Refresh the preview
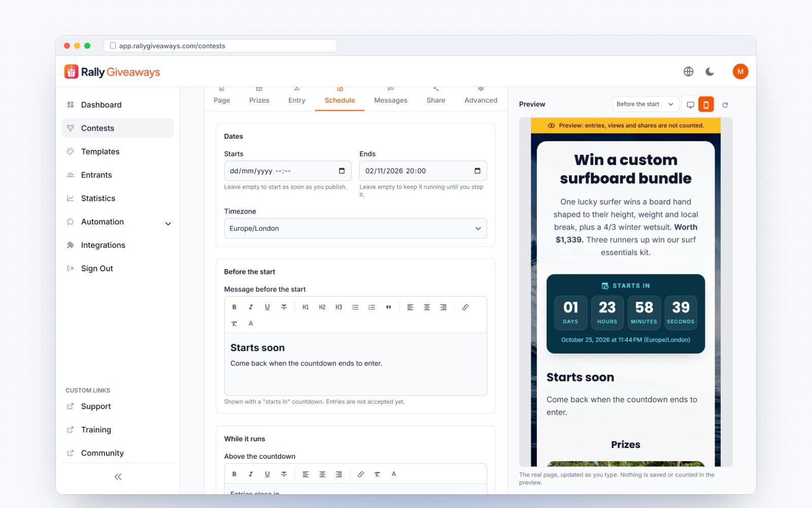Screen dimensions: 812x508 tap(725, 105)
